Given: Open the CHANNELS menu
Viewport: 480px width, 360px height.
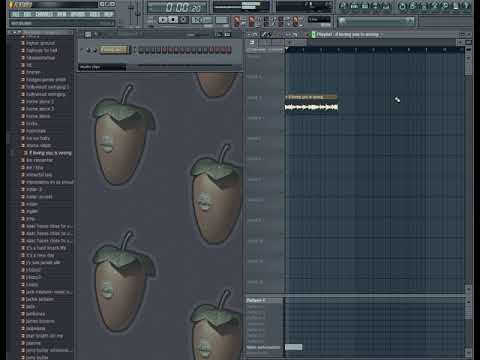Looking at the screenshot, I should click(x=44, y=14).
